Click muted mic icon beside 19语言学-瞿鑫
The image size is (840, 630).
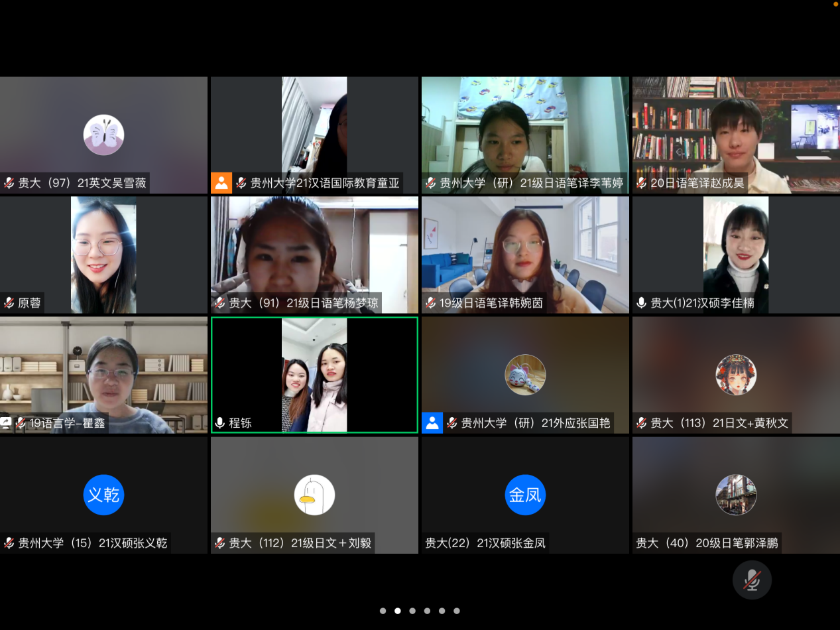21,422
